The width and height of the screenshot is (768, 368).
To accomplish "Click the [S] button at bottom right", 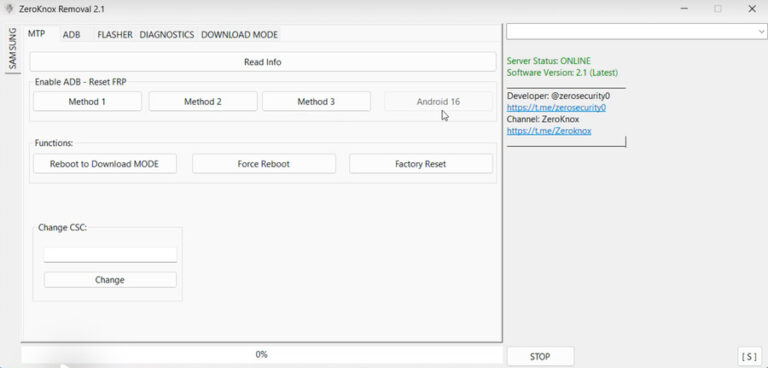I will tap(749, 356).
